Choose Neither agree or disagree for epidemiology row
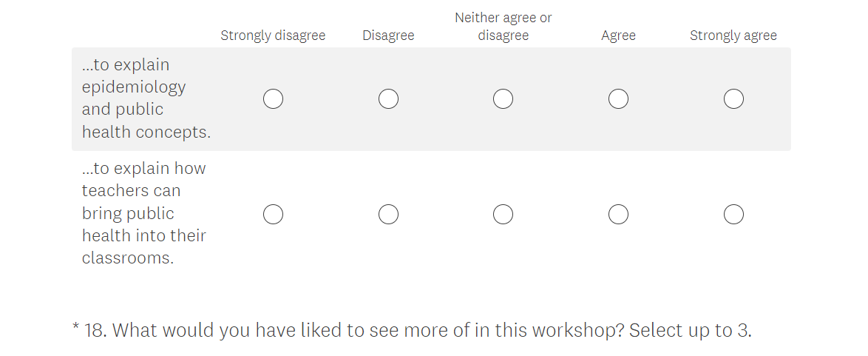868x356 pixels. tap(503, 99)
